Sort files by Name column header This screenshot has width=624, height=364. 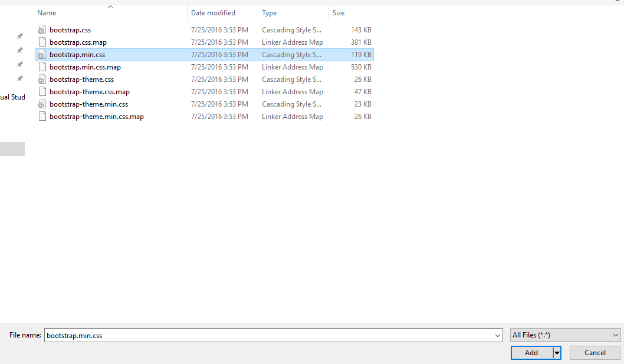(x=47, y=13)
